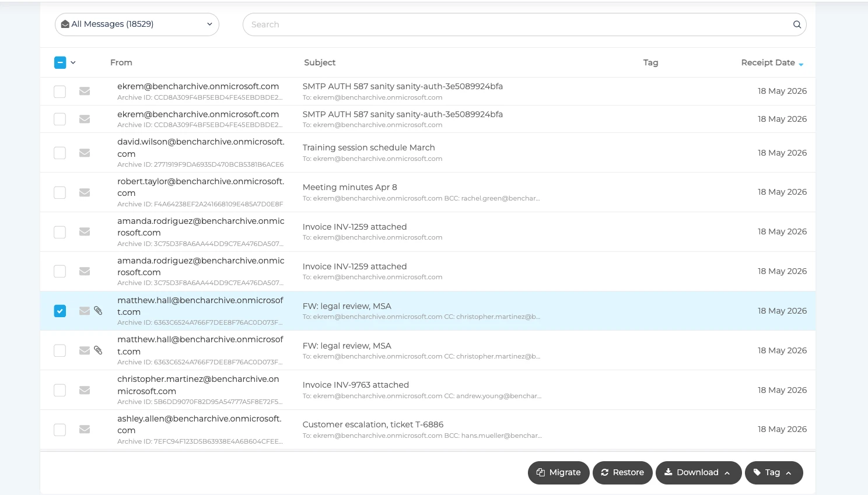The height and width of the screenshot is (495, 868).
Task: Tick the checkbox for Customer escalation T-6886
Action: coord(60,430)
